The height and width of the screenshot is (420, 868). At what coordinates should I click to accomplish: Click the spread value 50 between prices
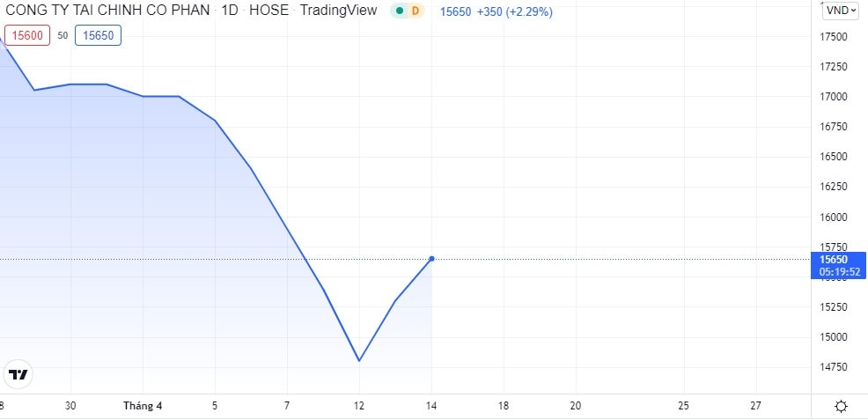tap(63, 35)
